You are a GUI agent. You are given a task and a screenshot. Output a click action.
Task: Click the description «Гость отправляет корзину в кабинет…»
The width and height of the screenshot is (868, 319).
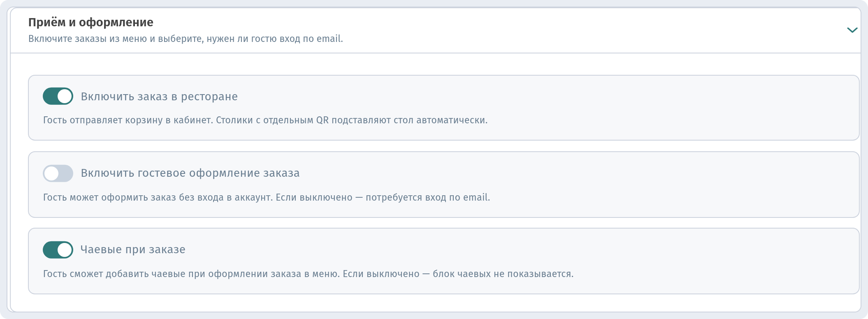[x=265, y=120]
